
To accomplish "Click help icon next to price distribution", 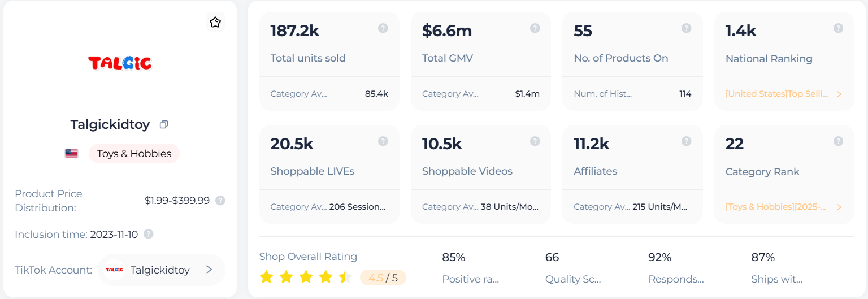I will [x=220, y=201].
